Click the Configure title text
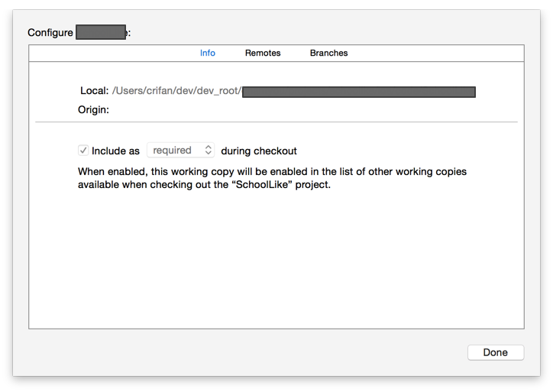Screen dimensions: 553x392 click(x=50, y=33)
